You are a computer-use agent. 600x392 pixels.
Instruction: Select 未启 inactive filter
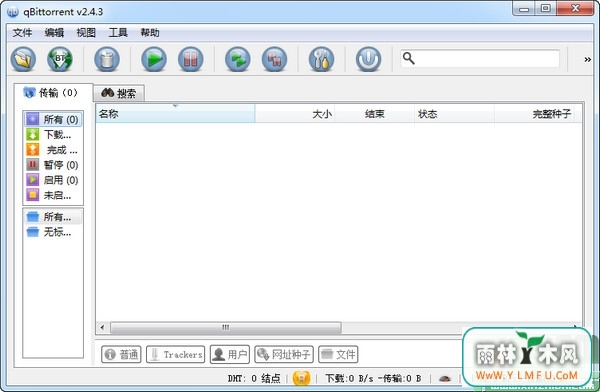click(x=52, y=195)
